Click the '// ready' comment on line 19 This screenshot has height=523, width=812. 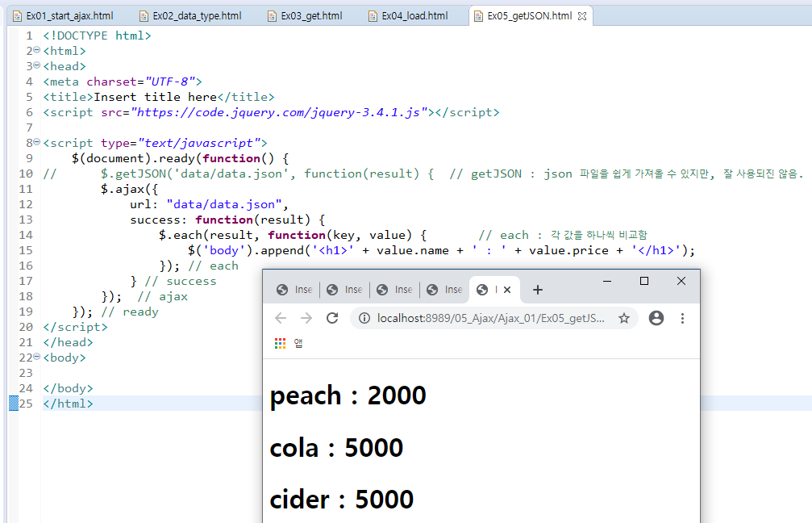point(130,312)
